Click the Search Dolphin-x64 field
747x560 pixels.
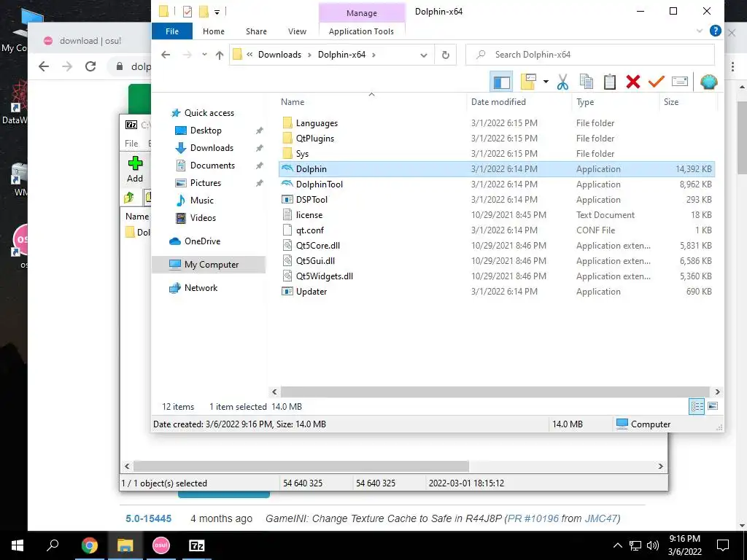point(589,55)
